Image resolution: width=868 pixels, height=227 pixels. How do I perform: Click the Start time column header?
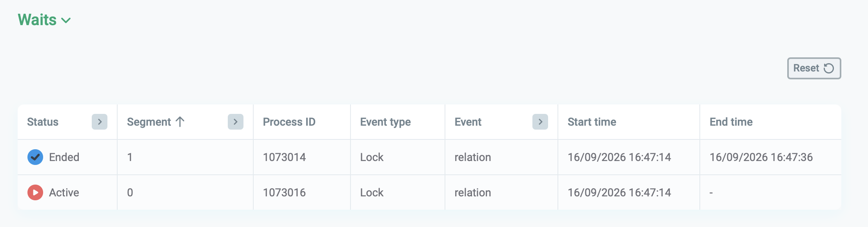point(592,122)
